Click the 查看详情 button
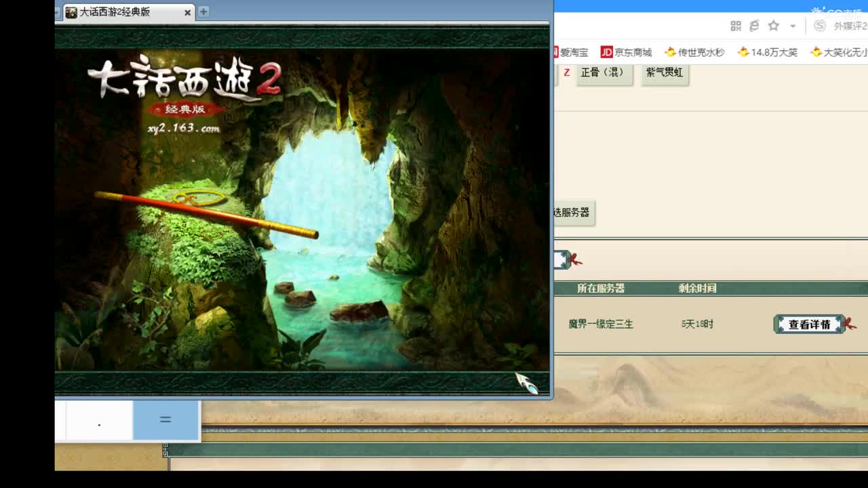This screenshot has height=488, width=868. click(x=809, y=325)
